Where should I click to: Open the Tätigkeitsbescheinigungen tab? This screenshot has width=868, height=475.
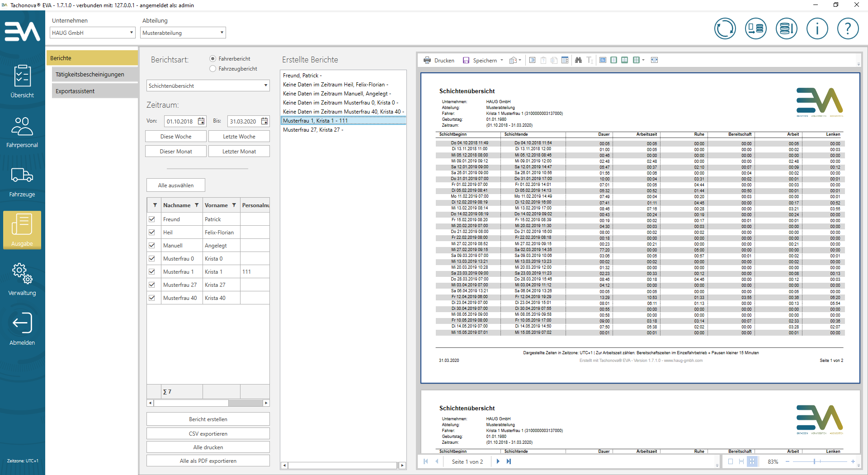pos(90,75)
